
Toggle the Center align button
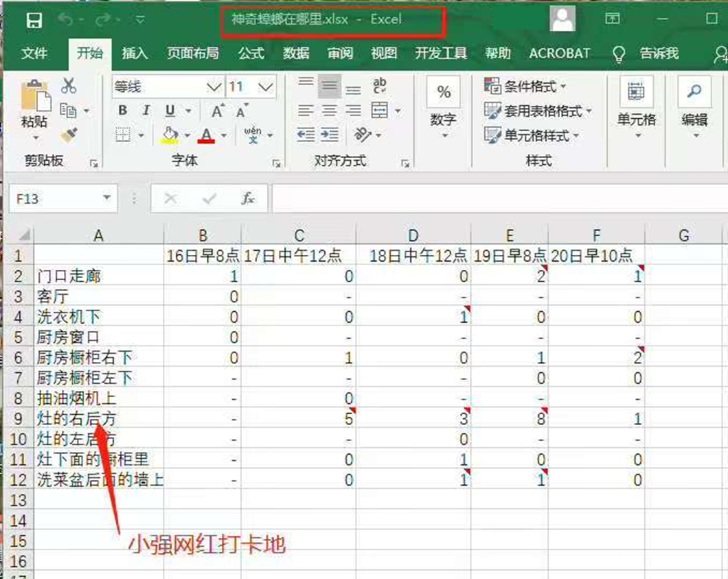tap(330, 111)
